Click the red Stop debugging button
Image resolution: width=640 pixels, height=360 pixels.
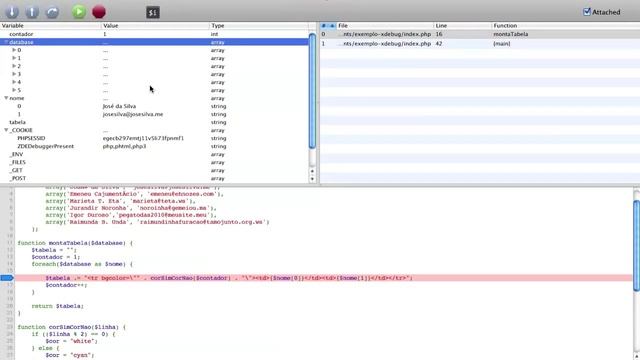99,12
